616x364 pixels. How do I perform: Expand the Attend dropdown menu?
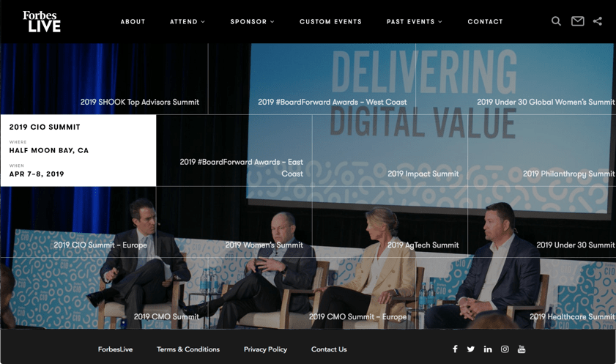click(x=188, y=21)
